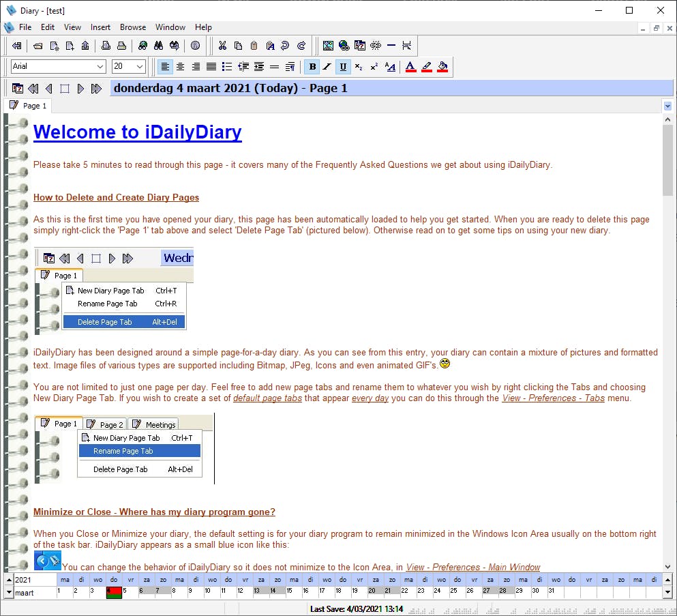Click the background fill bucket swatch
The width and height of the screenshot is (677, 616).
click(442, 67)
